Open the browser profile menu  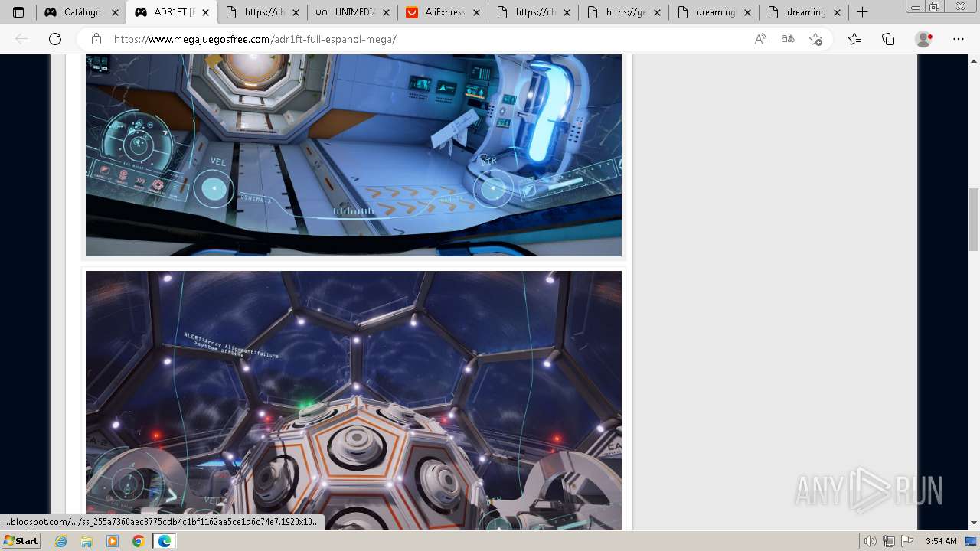pyautogui.click(x=924, y=39)
